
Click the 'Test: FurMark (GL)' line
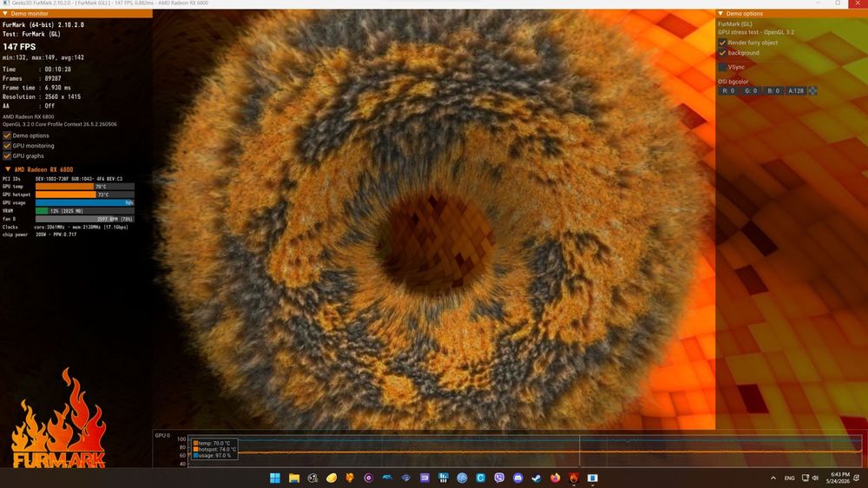click(31, 34)
